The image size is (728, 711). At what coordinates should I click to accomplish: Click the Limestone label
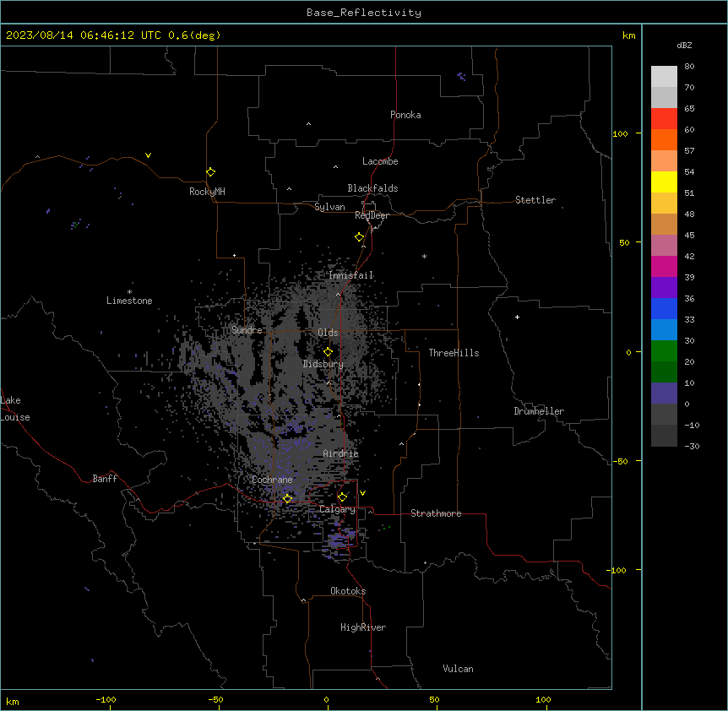(x=129, y=301)
